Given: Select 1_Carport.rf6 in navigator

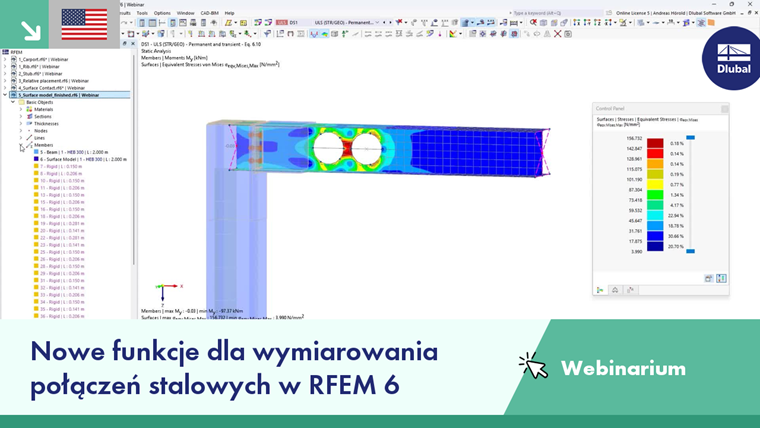Looking at the screenshot, I should click(43, 60).
